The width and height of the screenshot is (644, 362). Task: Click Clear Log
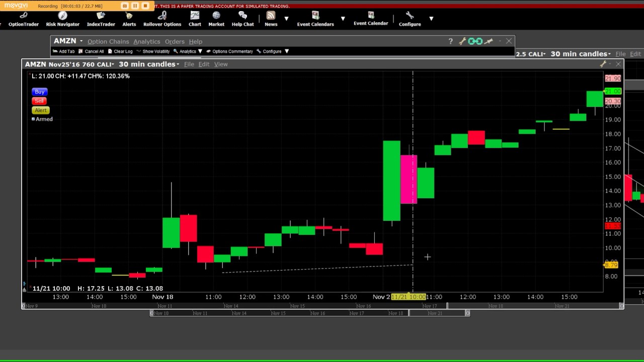pos(120,51)
